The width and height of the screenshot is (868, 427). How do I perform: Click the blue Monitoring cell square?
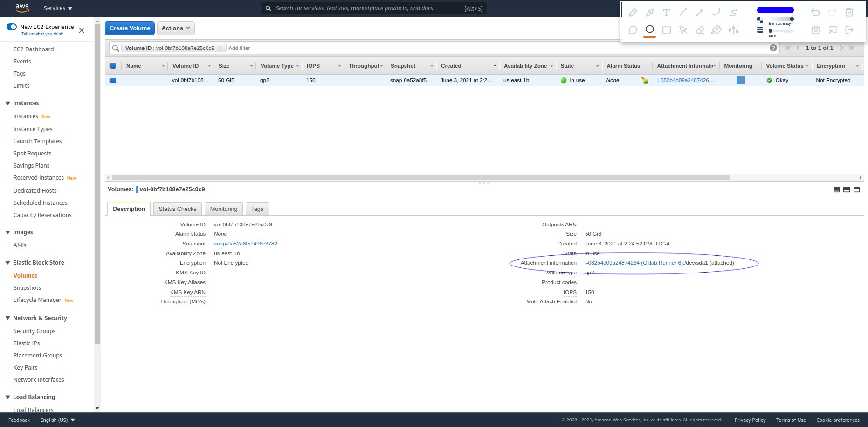tap(740, 80)
